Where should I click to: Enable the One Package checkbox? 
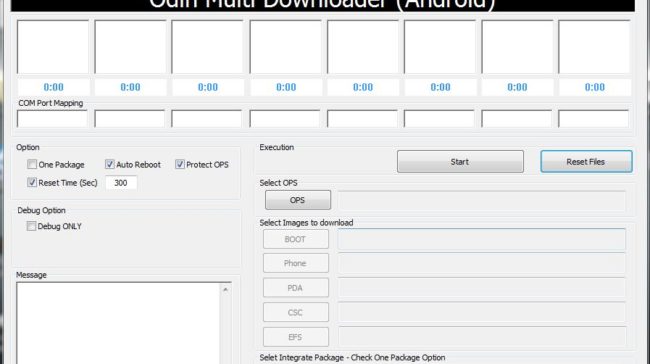[32, 165]
